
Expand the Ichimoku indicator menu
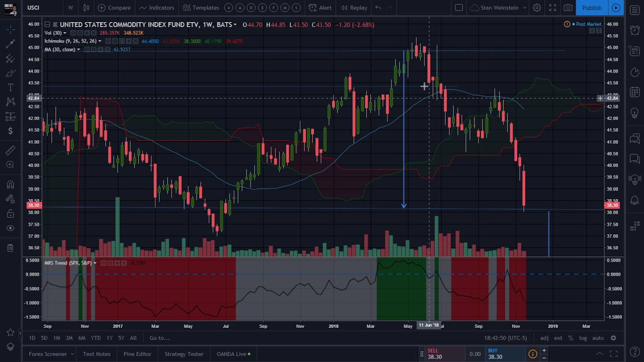pos(100,41)
